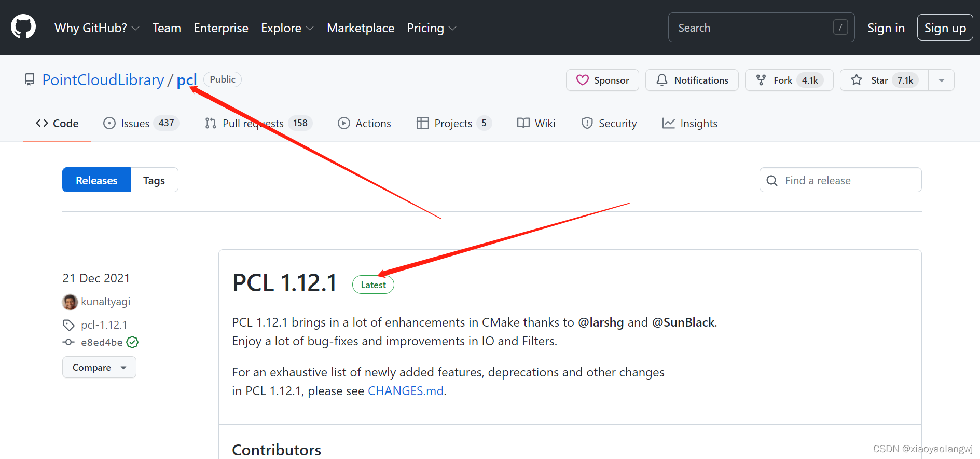Click the Contributors heading
This screenshot has width=980, height=459.
coord(277,450)
